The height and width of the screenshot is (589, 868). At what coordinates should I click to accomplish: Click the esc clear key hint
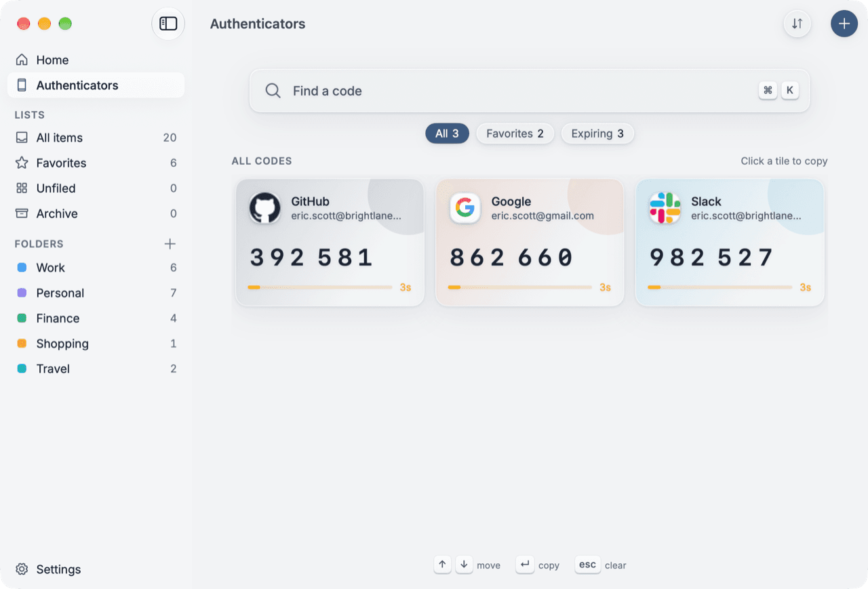click(588, 565)
